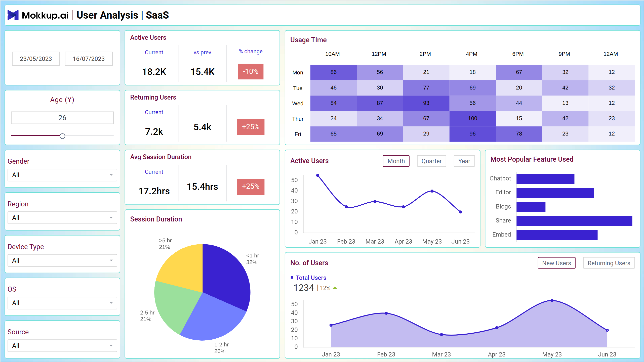Select the New Users tab

click(557, 263)
